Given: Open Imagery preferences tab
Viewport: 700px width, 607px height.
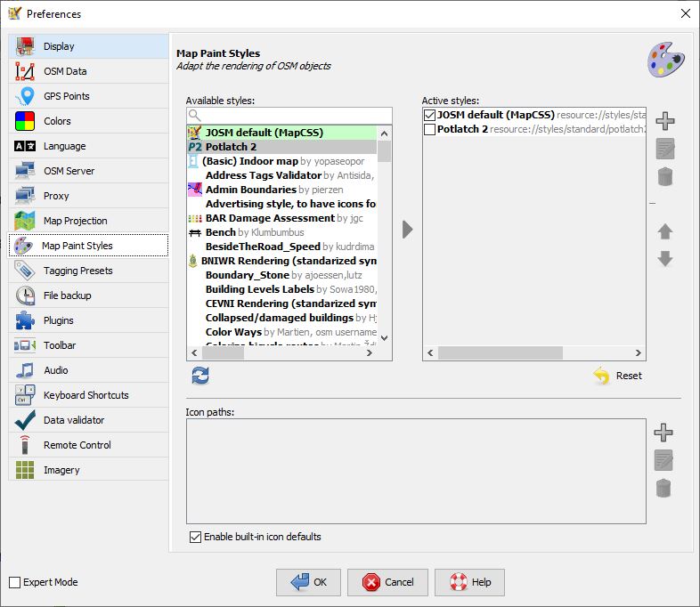Looking at the screenshot, I should [x=88, y=470].
